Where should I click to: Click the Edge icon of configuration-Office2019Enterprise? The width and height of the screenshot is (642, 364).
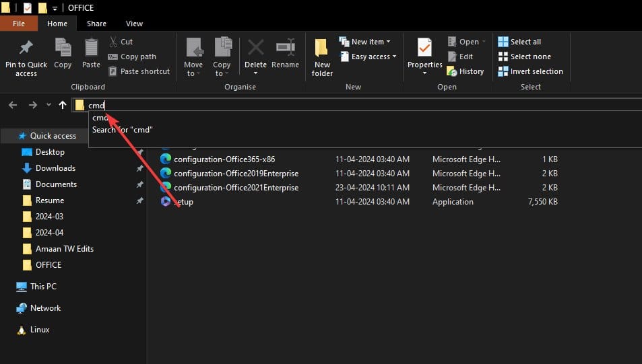[x=166, y=174]
